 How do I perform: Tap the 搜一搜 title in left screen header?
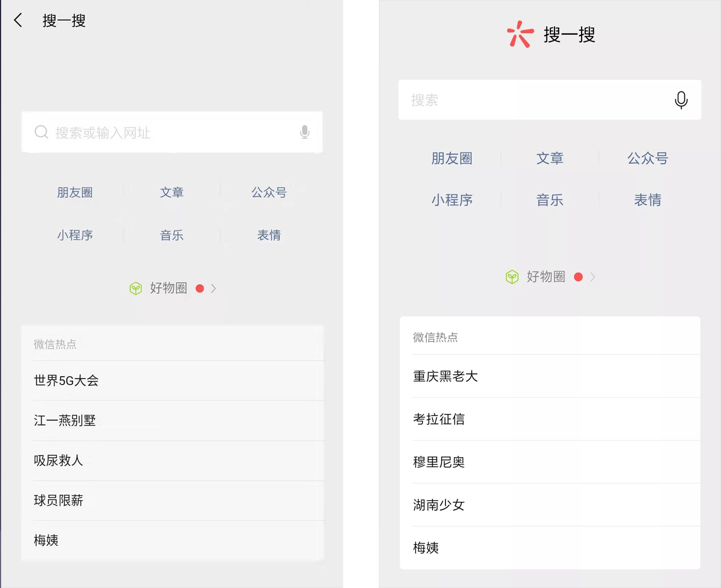[64, 20]
